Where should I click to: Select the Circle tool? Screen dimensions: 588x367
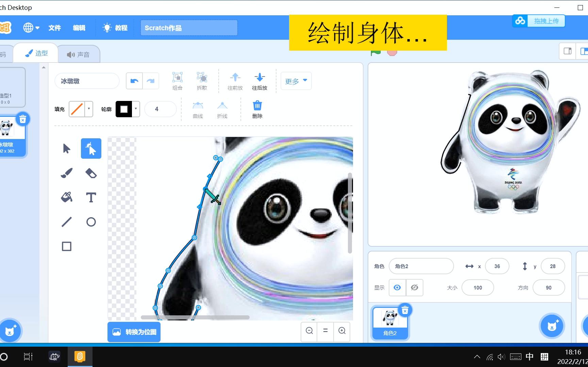point(91,222)
